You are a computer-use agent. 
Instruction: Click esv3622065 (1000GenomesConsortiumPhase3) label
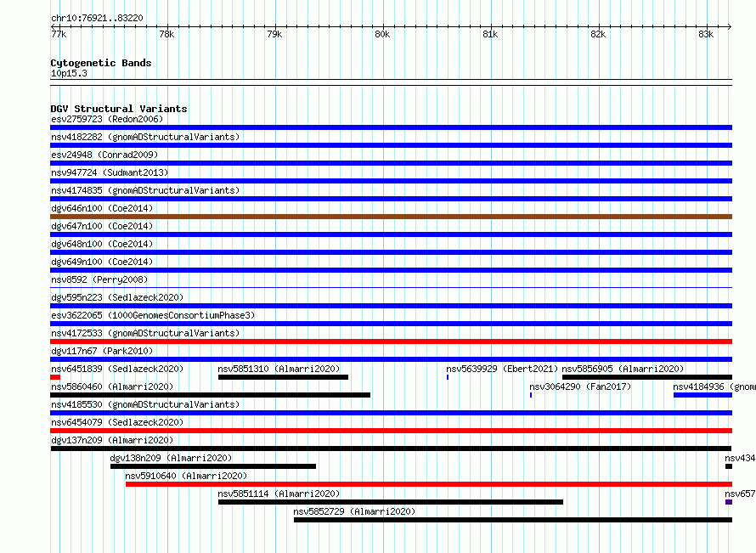coord(153,315)
